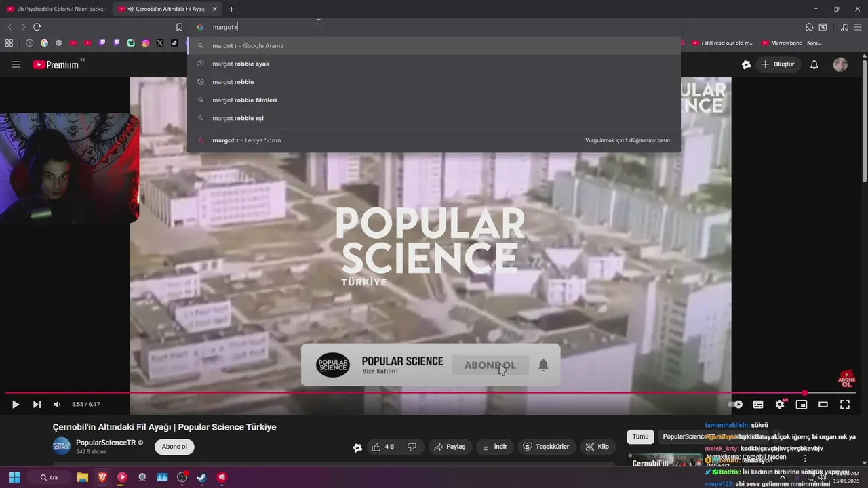Reload the page with the refresh icon

(37, 27)
